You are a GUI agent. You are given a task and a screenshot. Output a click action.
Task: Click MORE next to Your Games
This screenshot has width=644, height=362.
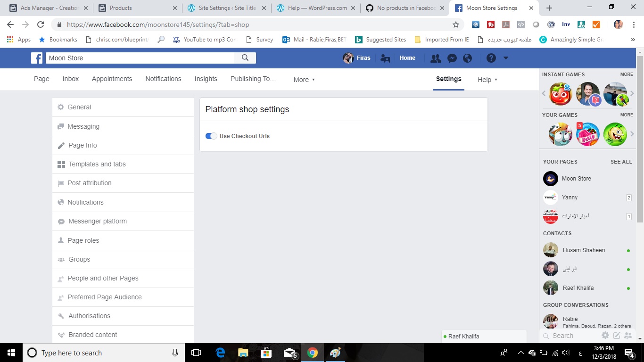tap(627, 115)
